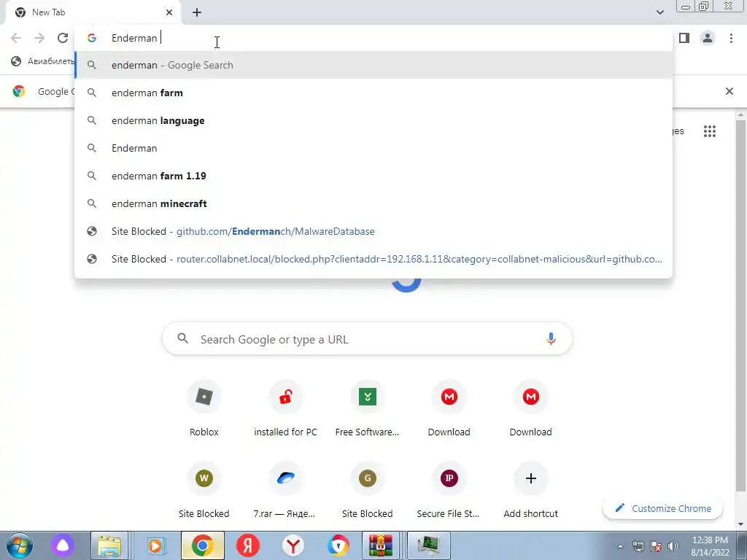Open the second Download shortcut
Screen dimensions: 747x560
click(x=531, y=410)
